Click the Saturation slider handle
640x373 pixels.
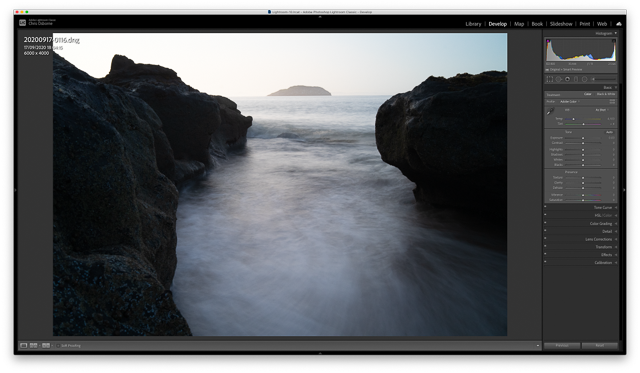point(583,200)
